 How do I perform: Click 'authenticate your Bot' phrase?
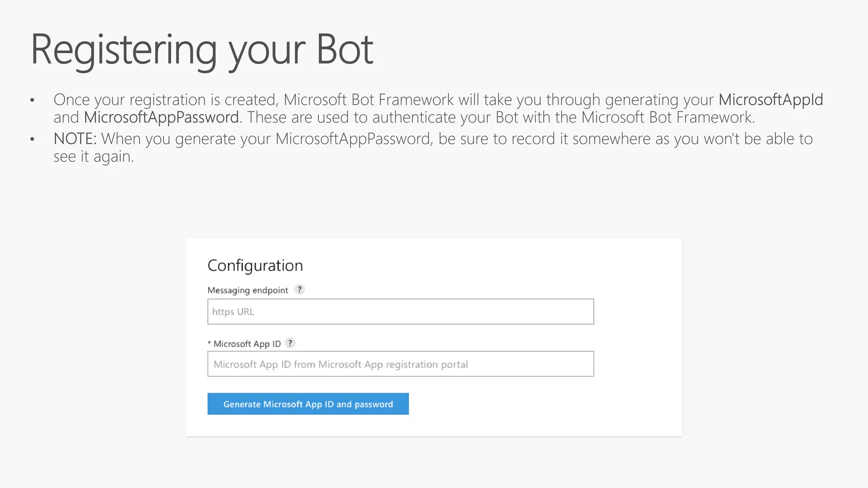point(445,117)
